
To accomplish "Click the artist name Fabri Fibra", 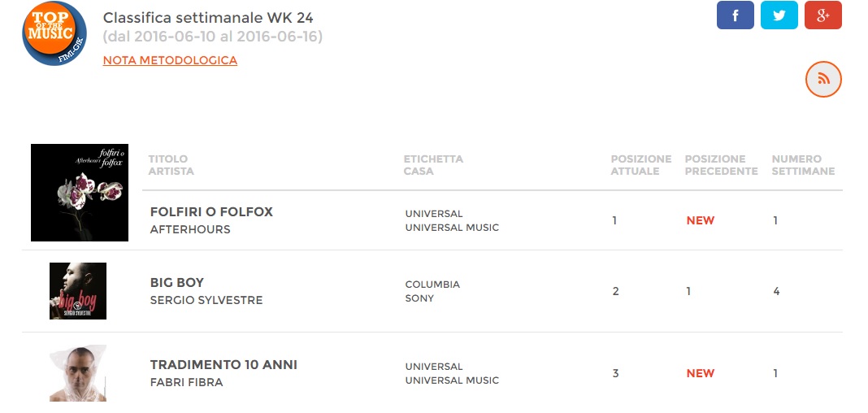I will (187, 382).
